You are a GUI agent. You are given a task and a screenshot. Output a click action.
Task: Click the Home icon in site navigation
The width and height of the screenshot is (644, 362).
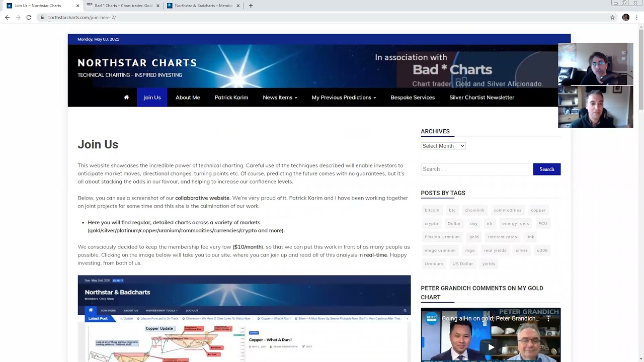pos(126,98)
